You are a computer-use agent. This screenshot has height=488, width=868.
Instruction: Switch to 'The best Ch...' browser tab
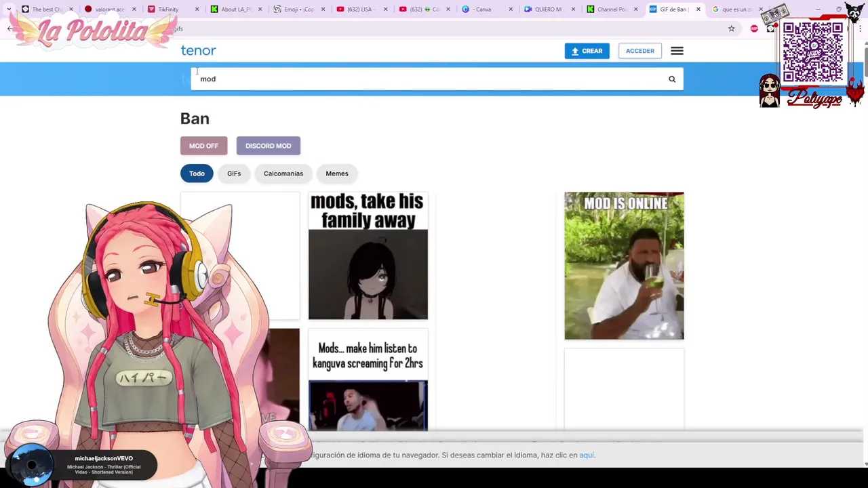(47, 9)
